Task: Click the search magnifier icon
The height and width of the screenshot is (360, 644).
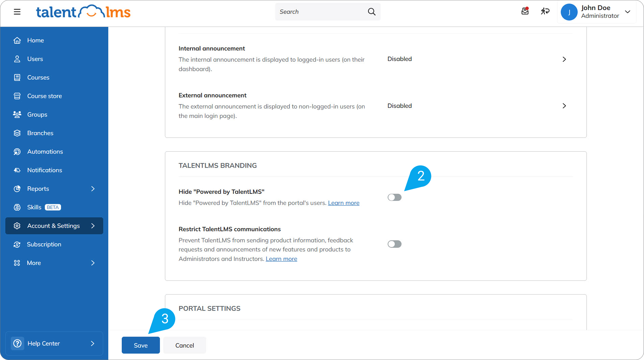Action: click(372, 12)
